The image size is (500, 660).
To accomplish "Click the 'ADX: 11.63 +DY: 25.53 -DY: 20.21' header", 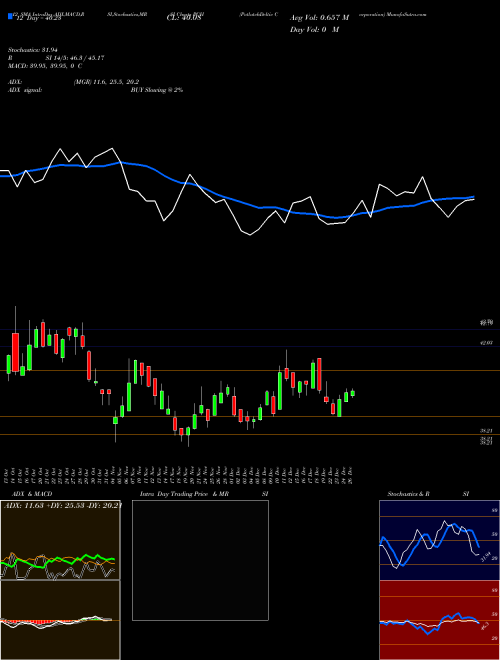I will pos(63,505).
